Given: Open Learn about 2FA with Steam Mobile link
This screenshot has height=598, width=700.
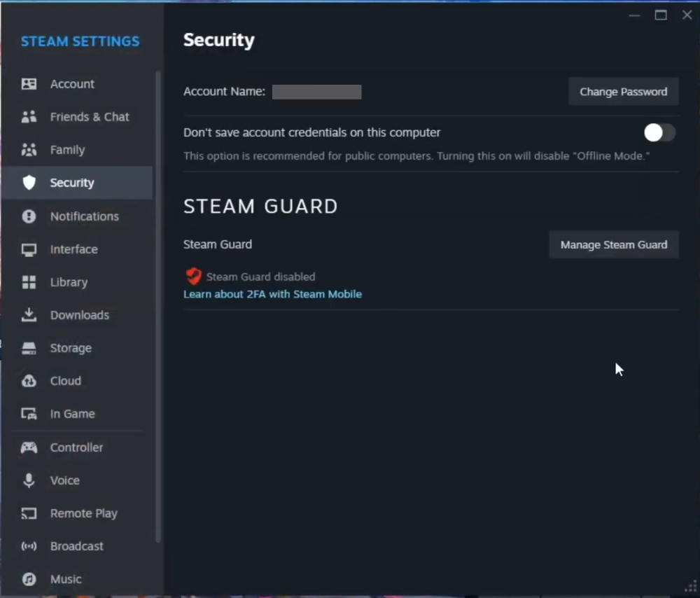Looking at the screenshot, I should pos(272,294).
